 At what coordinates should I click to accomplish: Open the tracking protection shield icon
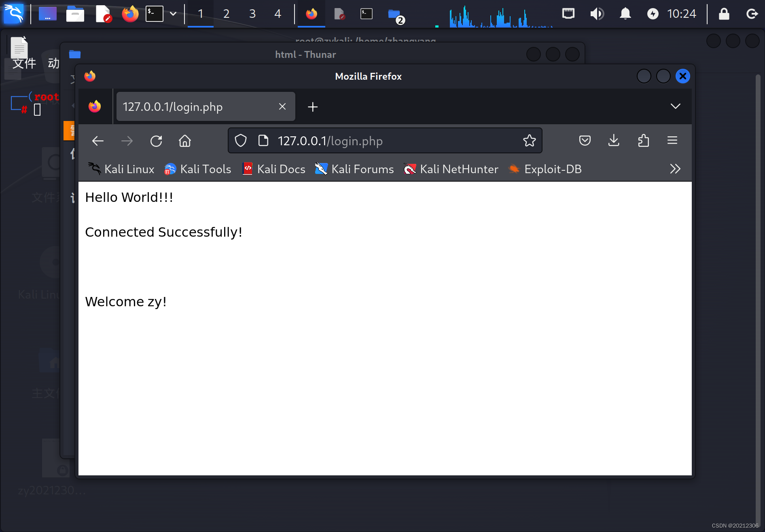(x=241, y=141)
